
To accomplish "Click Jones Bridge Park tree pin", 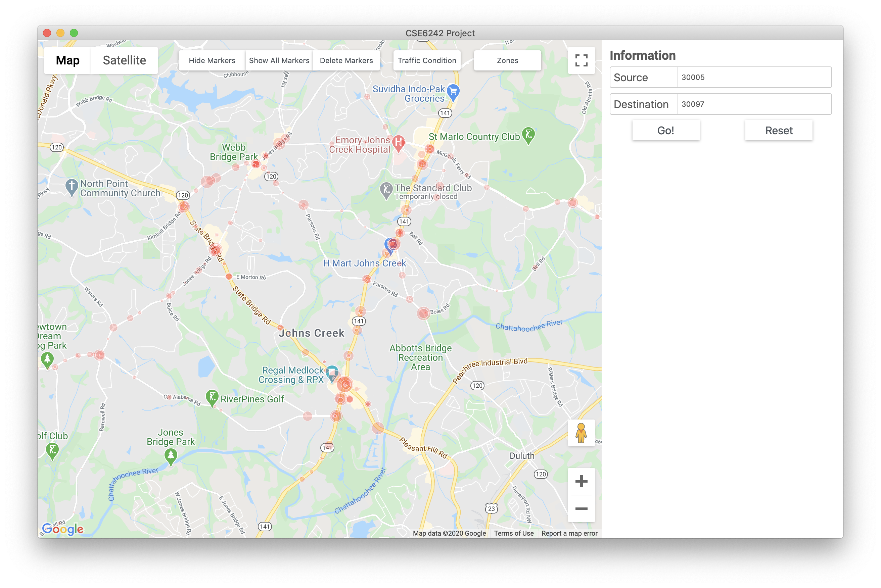I will click(171, 456).
